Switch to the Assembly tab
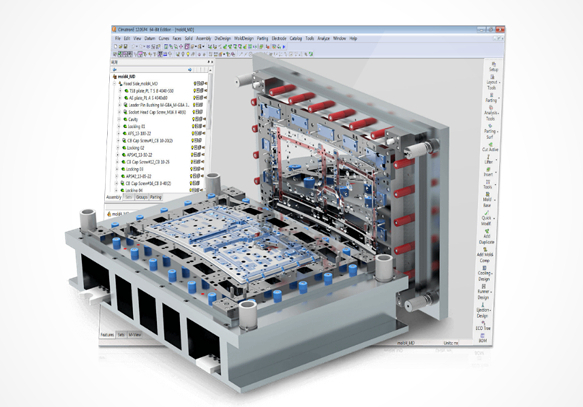This screenshot has width=583, height=407. tap(114, 197)
